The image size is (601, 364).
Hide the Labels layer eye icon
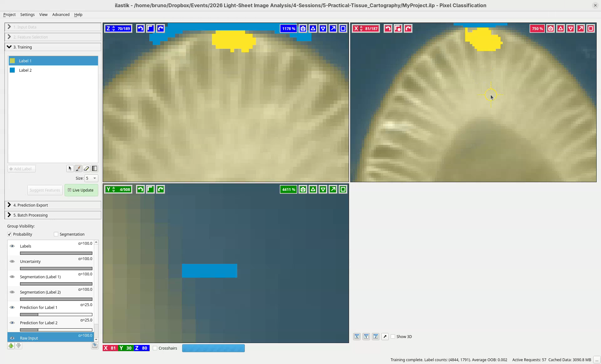(x=12, y=246)
